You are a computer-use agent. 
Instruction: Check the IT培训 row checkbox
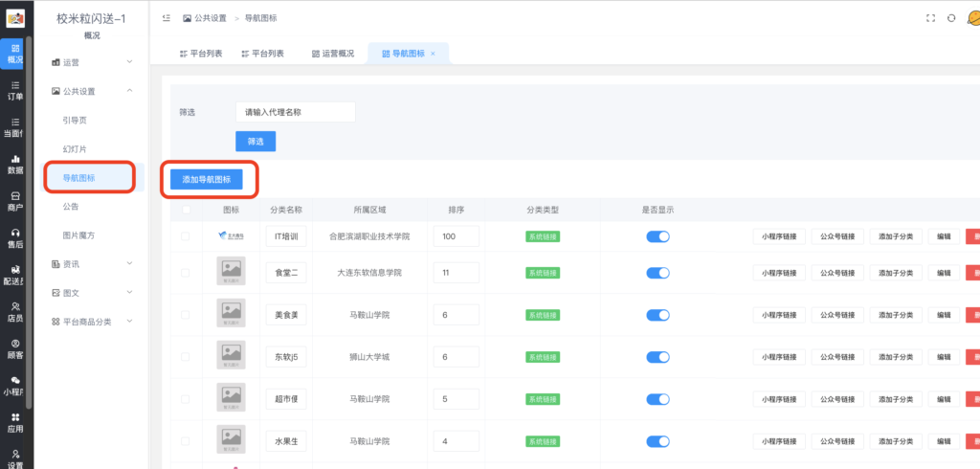pyautogui.click(x=185, y=236)
